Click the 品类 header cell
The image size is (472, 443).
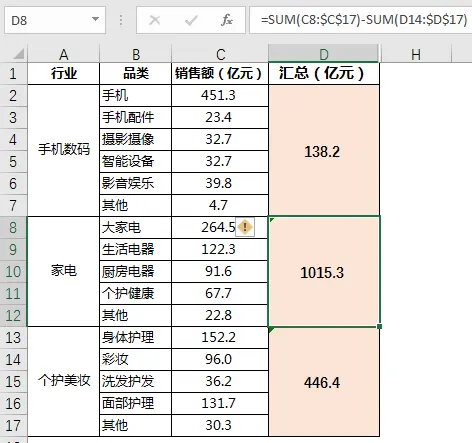point(136,73)
